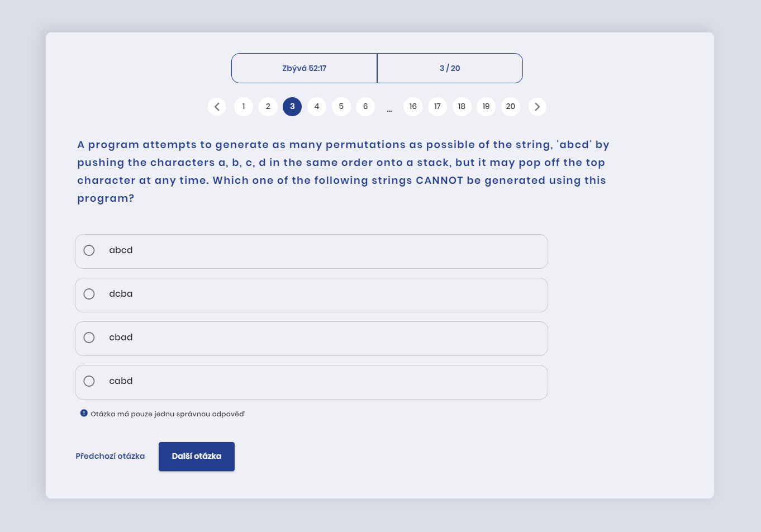Switch to question 6

click(x=365, y=107)
